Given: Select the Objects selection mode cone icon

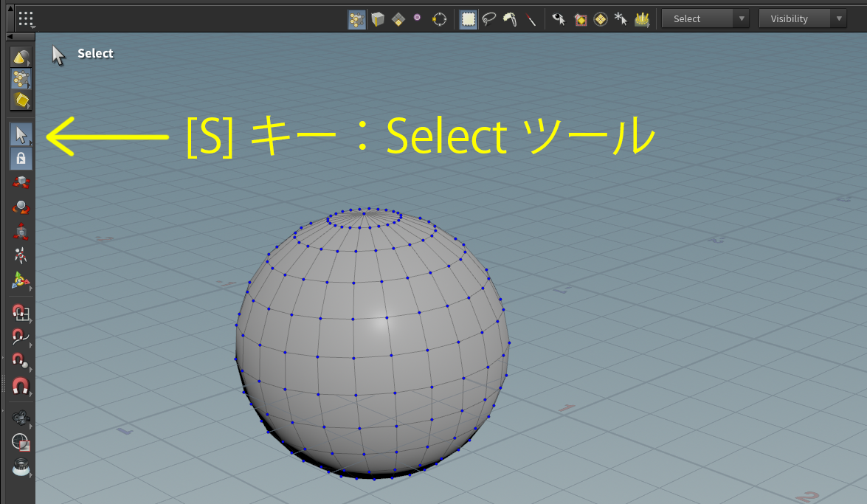Looking at the screenshot, I should [21, 57].
